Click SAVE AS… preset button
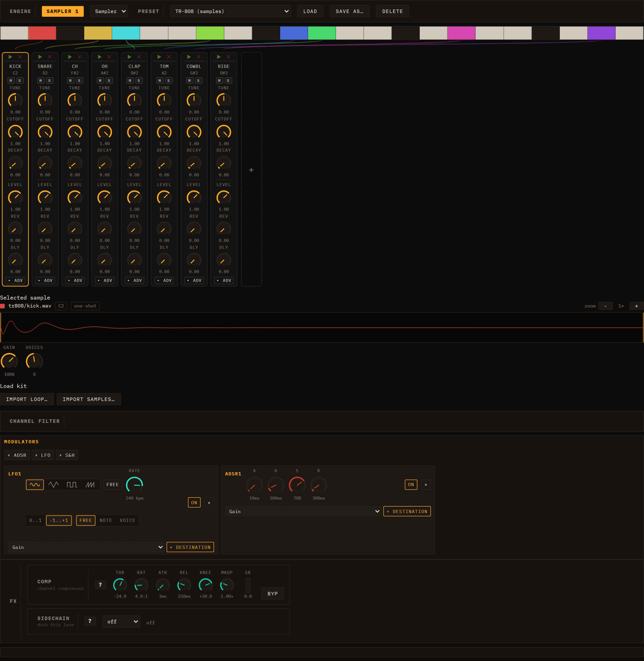 pos(349,11)
